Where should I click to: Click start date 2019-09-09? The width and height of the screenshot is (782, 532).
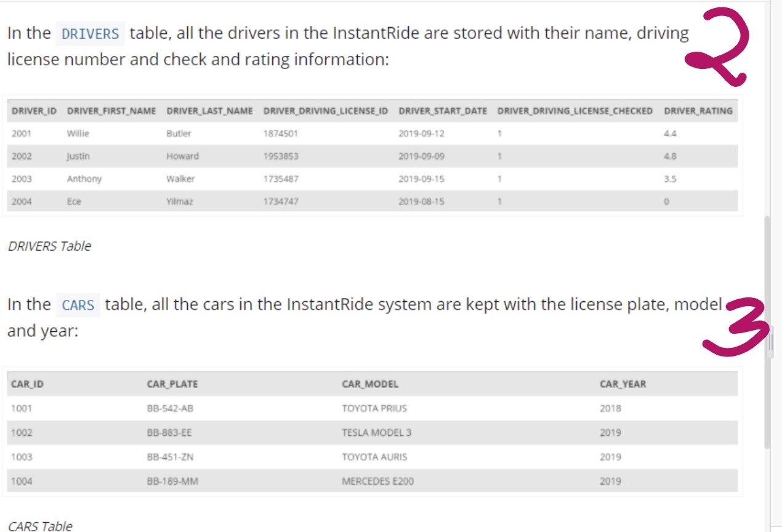pos(422,156)
